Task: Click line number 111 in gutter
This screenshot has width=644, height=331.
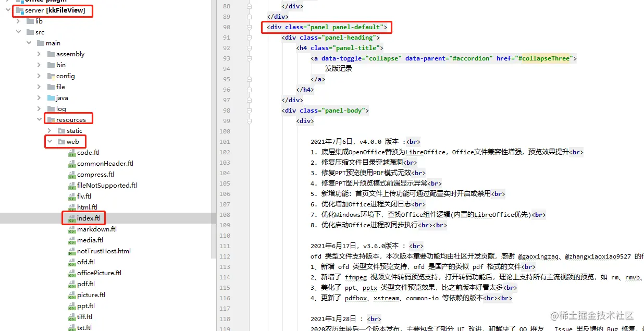Action: pyautogui.click(x=224, y=246)
